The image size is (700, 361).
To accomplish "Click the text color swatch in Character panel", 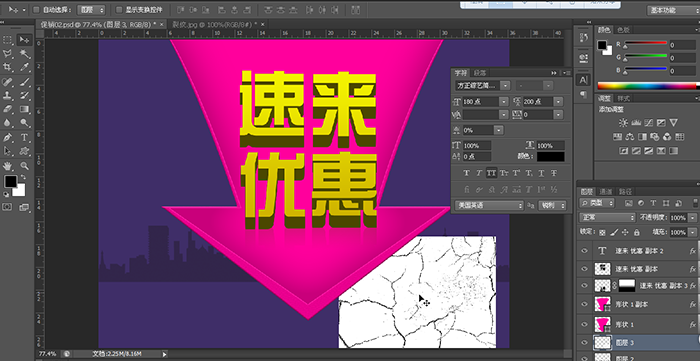I will (x=550, y=157).
